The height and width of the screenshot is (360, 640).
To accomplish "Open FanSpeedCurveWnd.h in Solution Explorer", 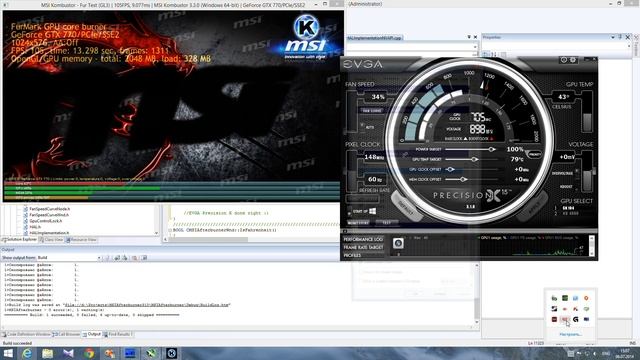I will (49, 215).
